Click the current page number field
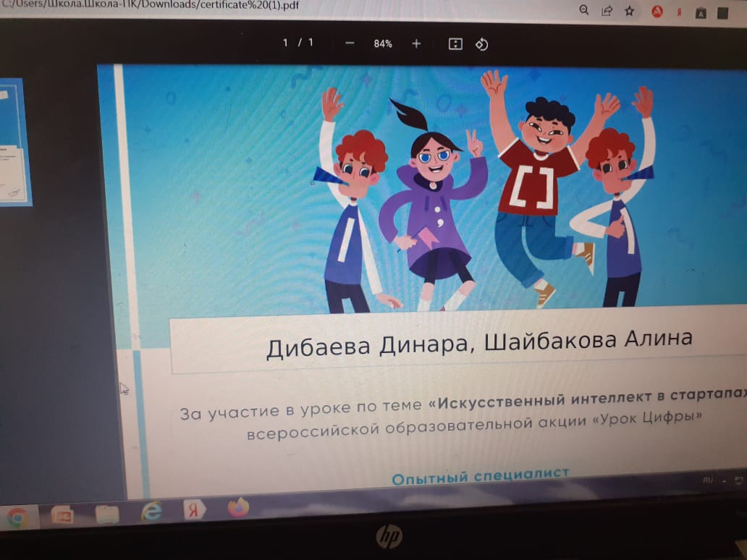This screenshot has width=747, height=560. tap(286, 42)
